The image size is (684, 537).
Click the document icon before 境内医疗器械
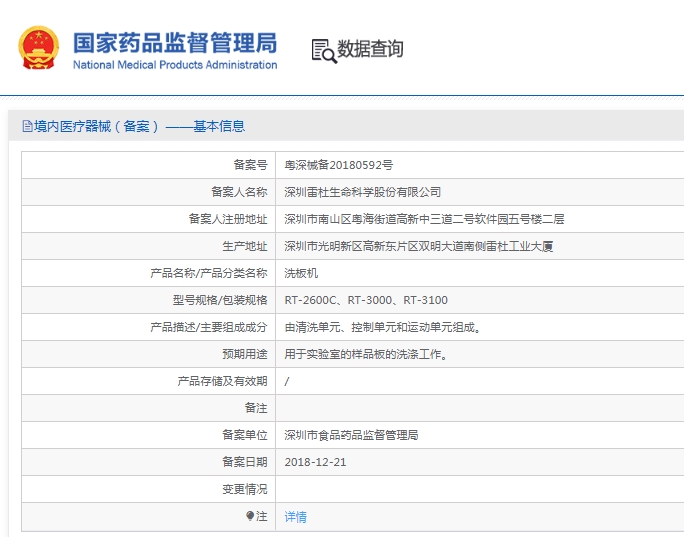(x=27, y=127)
